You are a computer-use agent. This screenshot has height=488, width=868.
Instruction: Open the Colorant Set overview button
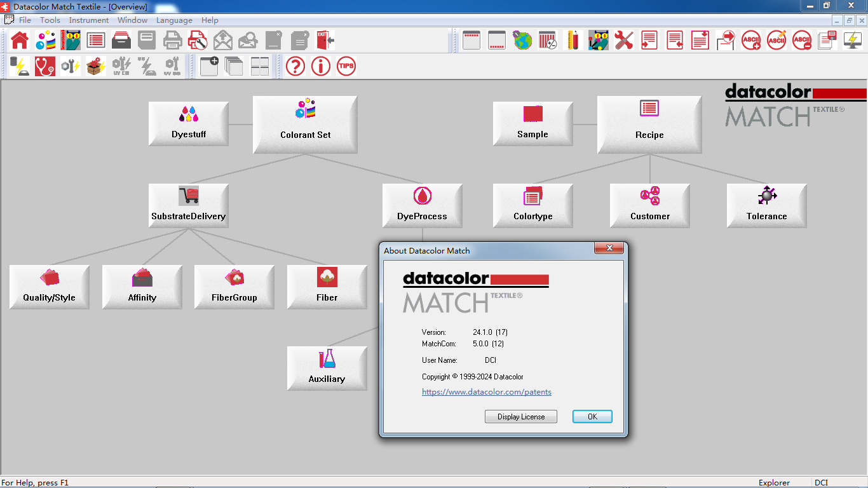pos(305,125)
